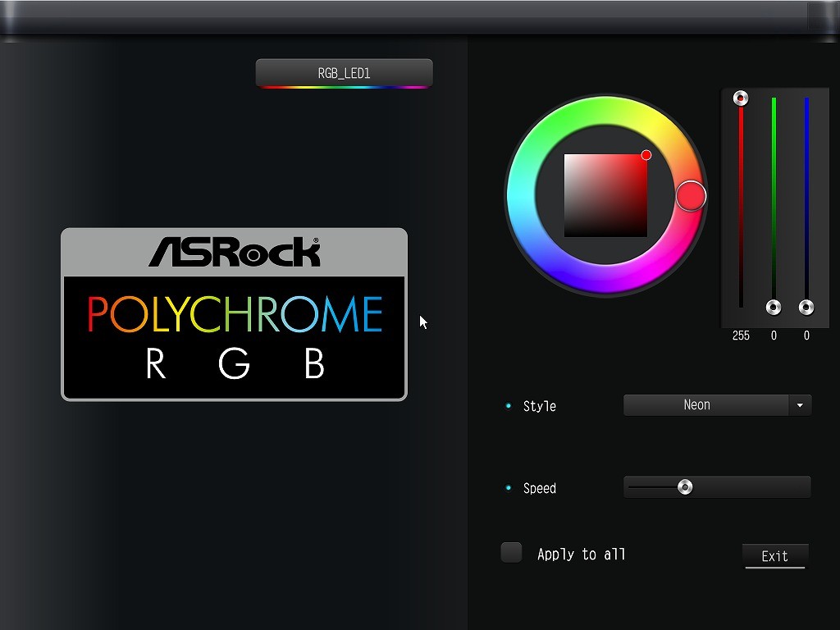This screenshot has height=630, width=840.
Task: Click the blue channel slider knob
Action: coord(806,307)
